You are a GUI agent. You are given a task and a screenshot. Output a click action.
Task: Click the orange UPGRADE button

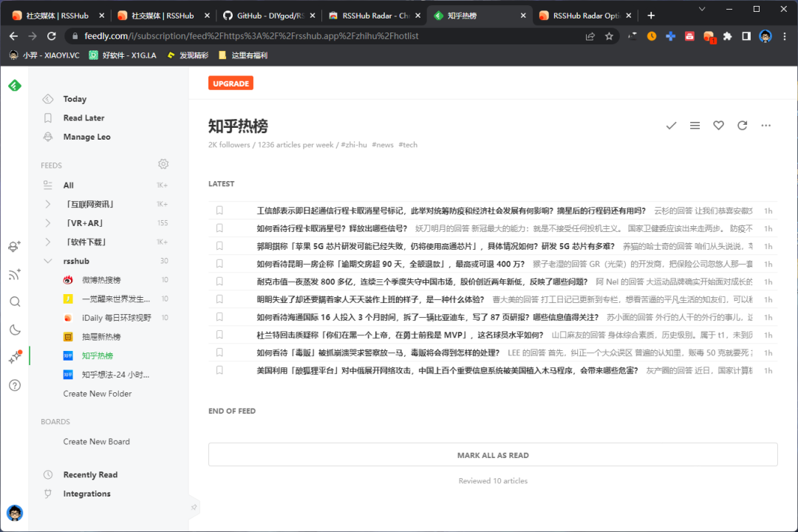coord(231,83)
